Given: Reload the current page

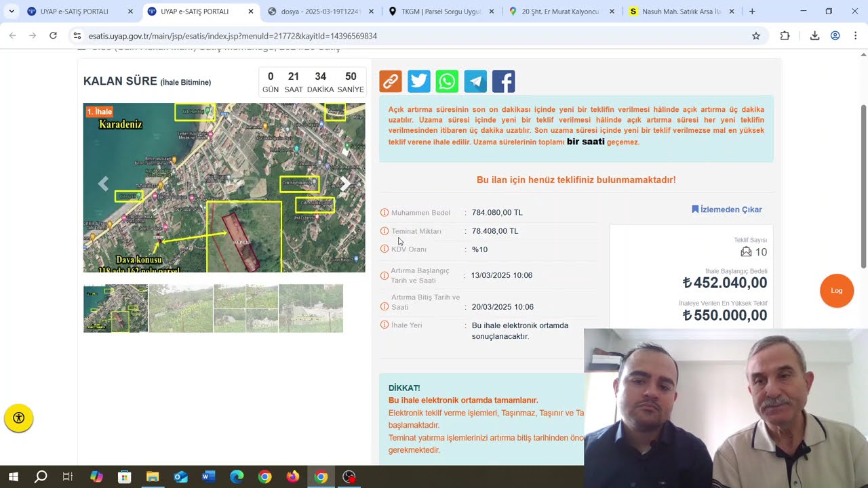Looking at the screenshot, I should pyautogui.click(x=53, y=36).
